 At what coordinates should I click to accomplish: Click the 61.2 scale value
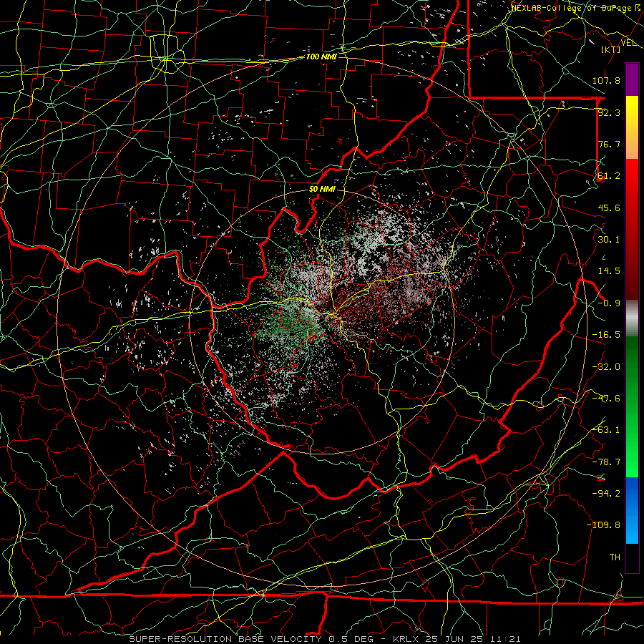(609, 176)
